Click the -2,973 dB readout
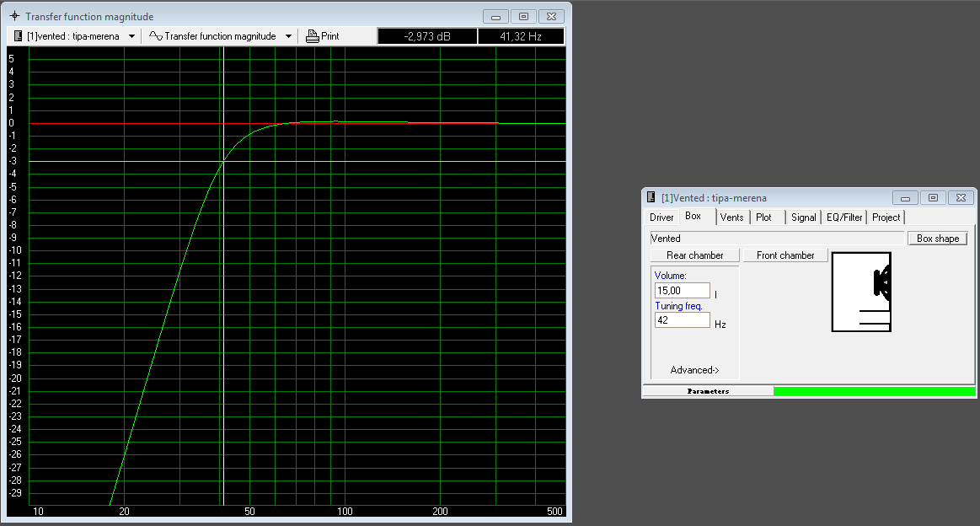This screenshot has height=526, width=980. coord(427,36)
